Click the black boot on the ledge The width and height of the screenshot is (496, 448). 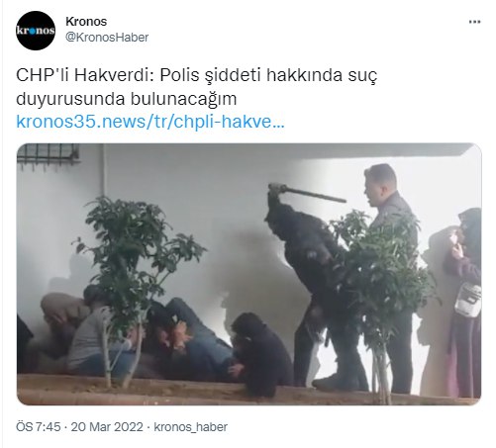click(x=336, y=383)
